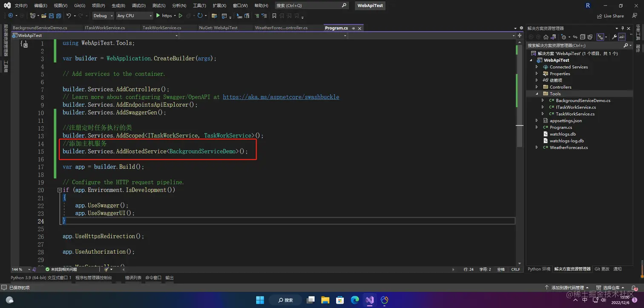Open the 文件(F) menu

(x=21, y=6)
